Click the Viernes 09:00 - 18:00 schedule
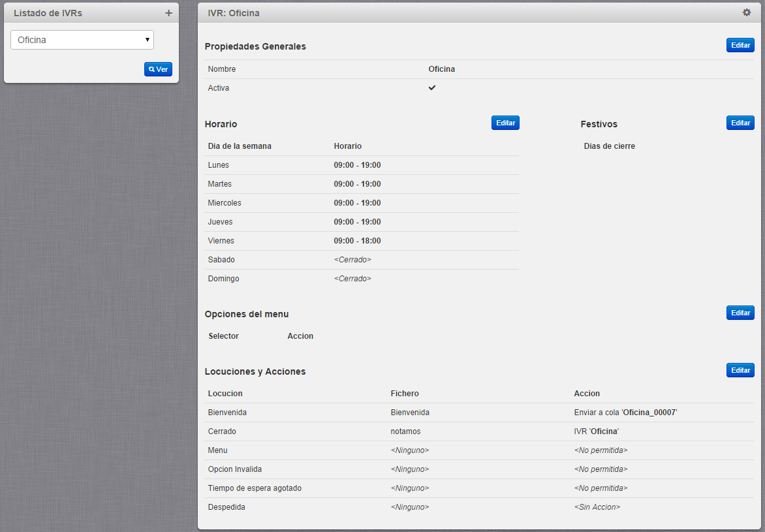 point(357,241)
